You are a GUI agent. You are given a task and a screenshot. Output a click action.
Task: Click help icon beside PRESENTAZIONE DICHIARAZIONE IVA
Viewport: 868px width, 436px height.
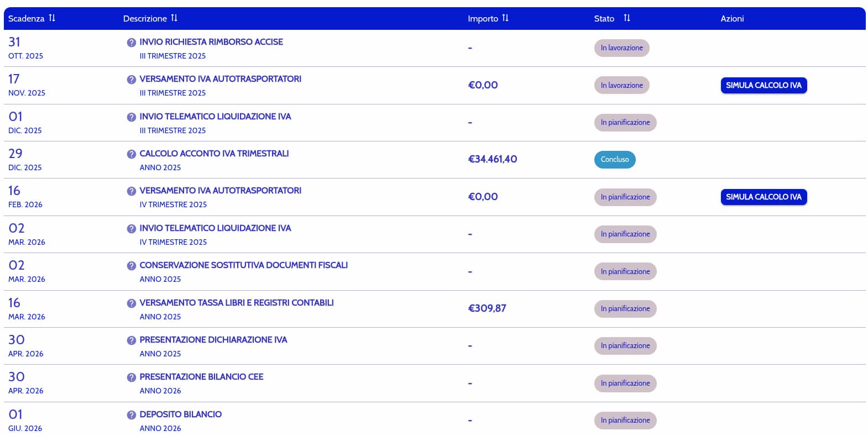(x=131, y=340)
